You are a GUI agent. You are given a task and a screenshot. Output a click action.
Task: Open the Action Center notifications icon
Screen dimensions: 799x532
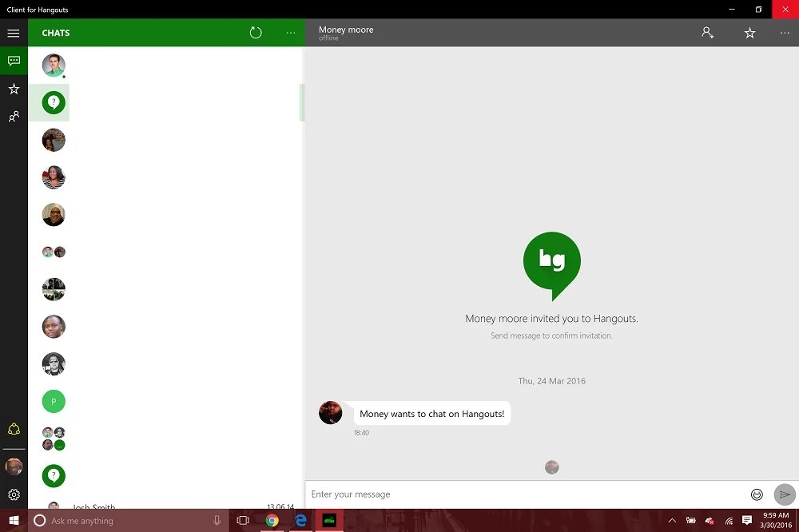pyautogui.click(x=747, y=520)
